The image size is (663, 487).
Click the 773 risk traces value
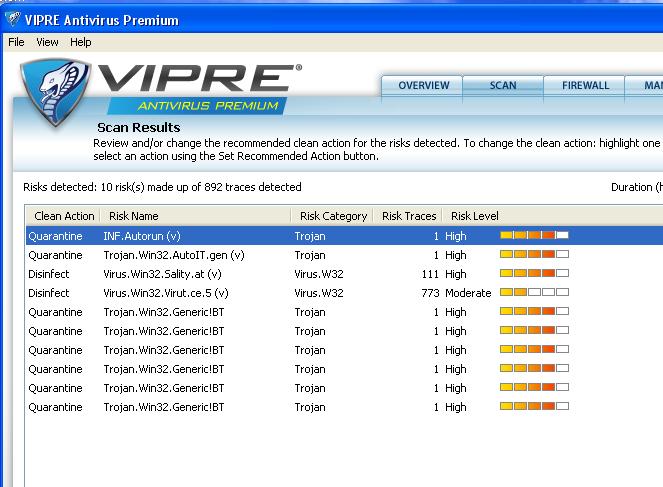(x=430, y=293)
